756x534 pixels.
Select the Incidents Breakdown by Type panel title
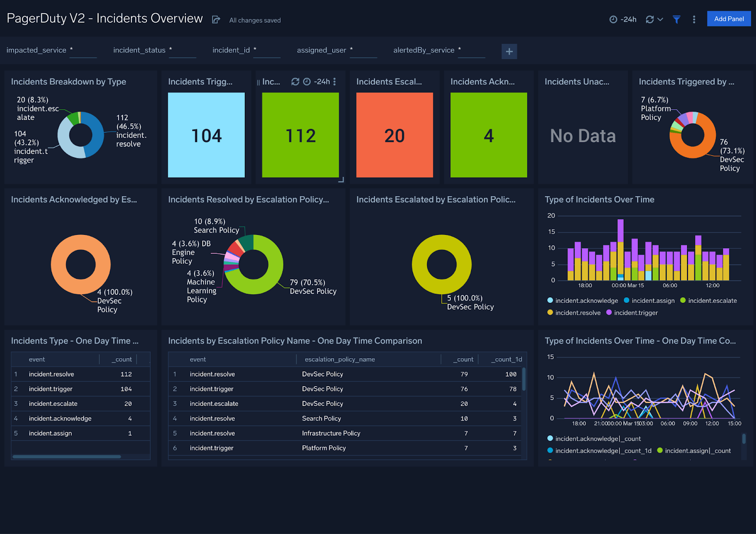[x=69, y=81]
